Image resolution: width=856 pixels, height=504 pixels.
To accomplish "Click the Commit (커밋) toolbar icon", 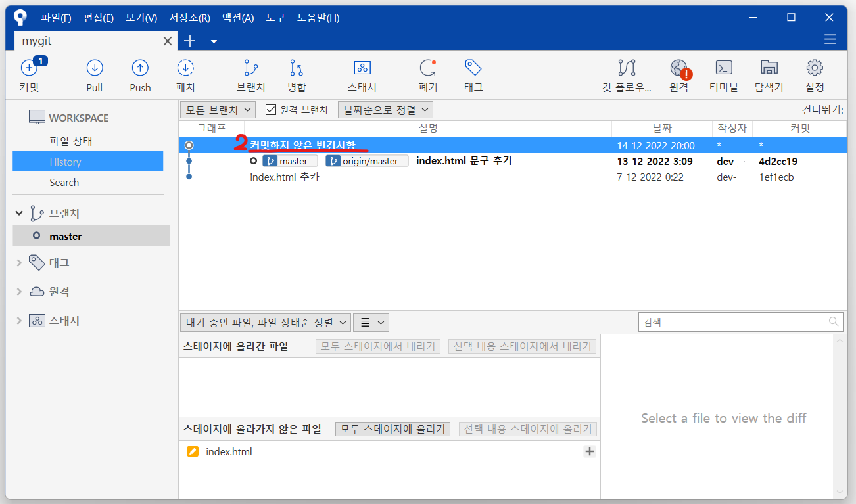I will pos(29,68).
